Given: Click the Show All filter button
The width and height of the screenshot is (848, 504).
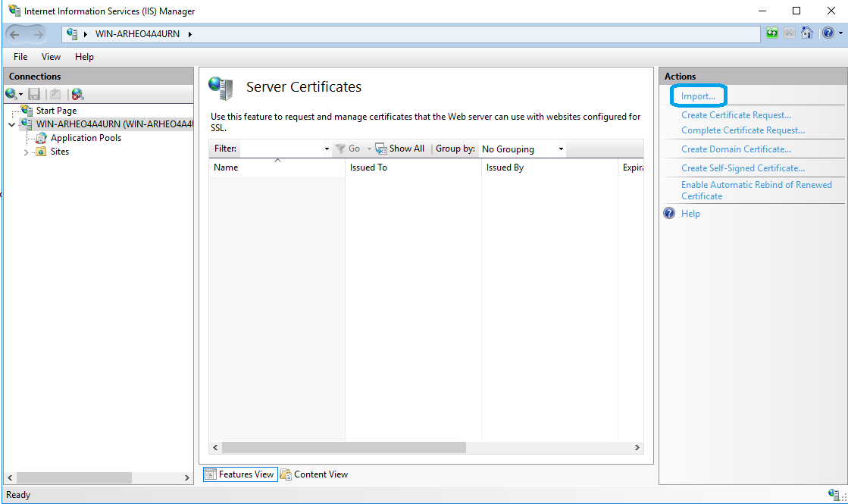Looking at the screenshot, I should click(x=400, y=149).
